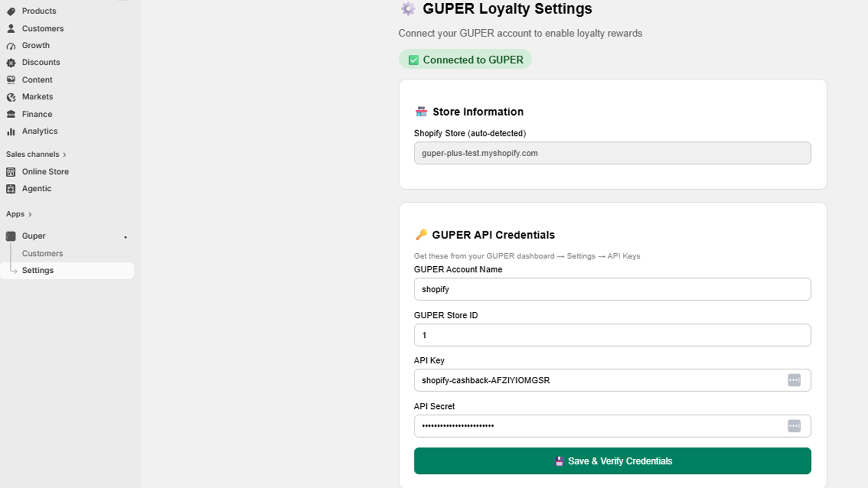
Task: Click the pin dot beside Guper app
Action: (125, 237)
